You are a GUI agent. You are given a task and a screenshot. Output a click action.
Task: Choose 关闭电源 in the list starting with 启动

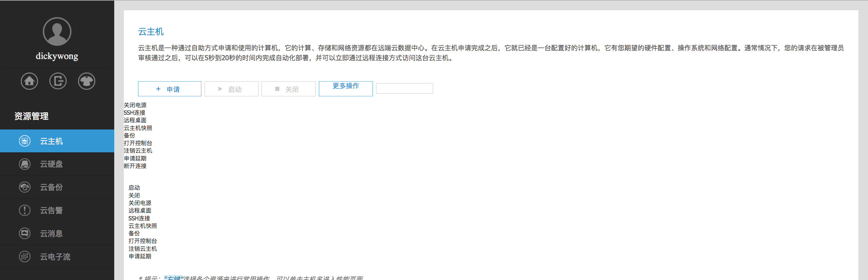[140, 203]
